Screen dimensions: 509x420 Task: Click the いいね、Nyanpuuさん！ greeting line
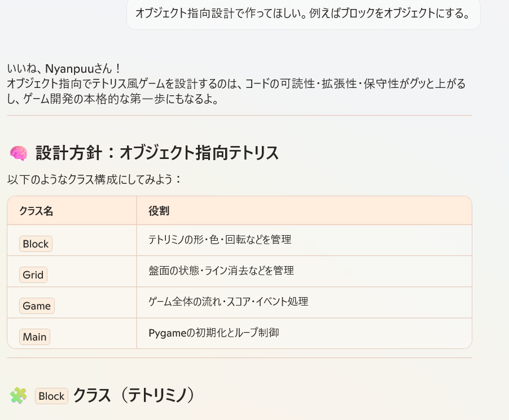(x=64, y=69)
